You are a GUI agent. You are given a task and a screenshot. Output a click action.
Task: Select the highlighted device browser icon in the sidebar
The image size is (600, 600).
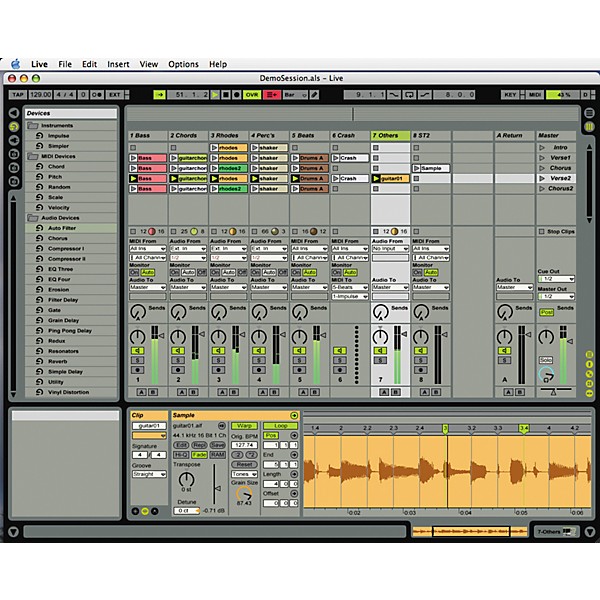(x=14, y=127)
